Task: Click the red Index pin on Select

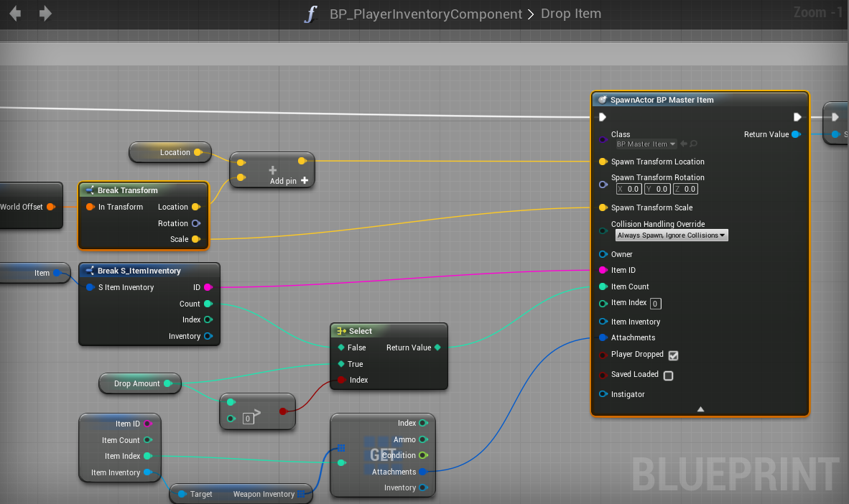Action: tap(340, 380)
